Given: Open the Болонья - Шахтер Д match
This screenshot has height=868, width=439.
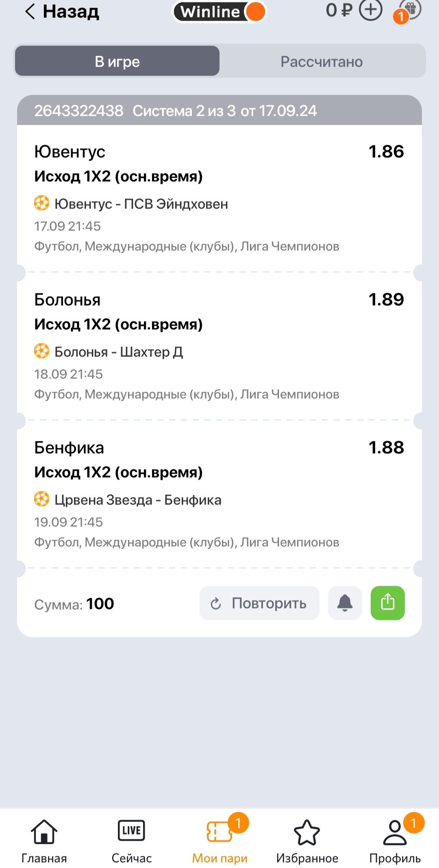Looking at the screenshot, I should pyautogui.click(x=119, y=352).
